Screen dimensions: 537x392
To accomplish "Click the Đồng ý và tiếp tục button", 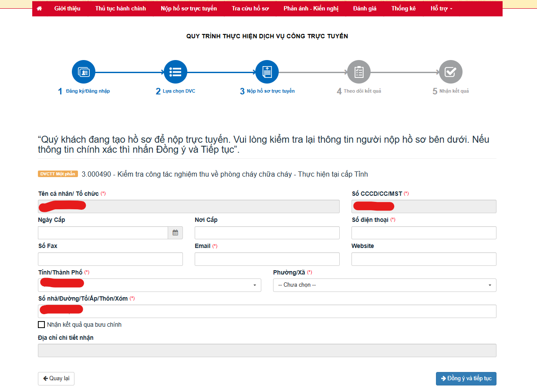I will coord(466,379).
